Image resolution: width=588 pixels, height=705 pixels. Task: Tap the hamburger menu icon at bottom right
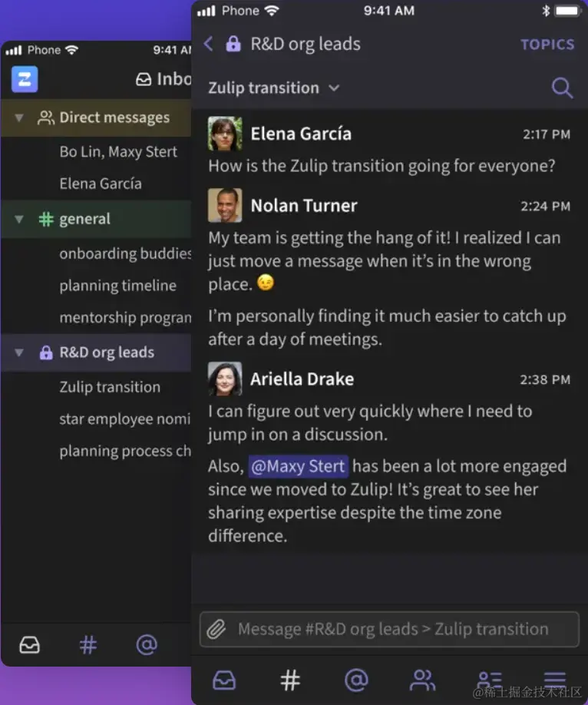(554, 679)
